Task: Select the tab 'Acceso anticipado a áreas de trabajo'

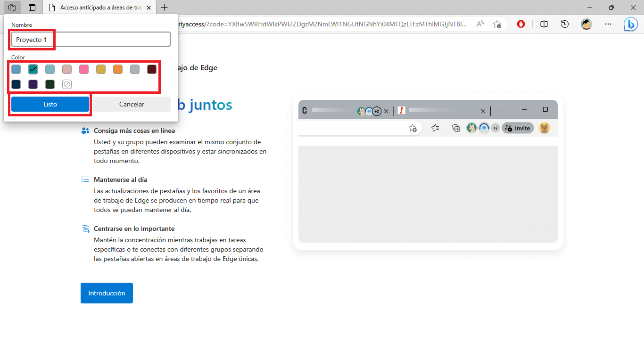Action: coord(99,8)
